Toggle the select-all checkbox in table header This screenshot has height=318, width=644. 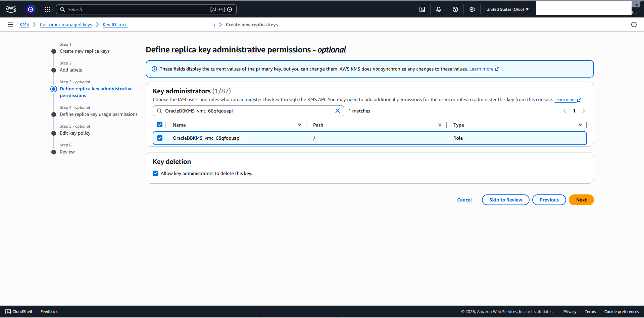point(160,125)
